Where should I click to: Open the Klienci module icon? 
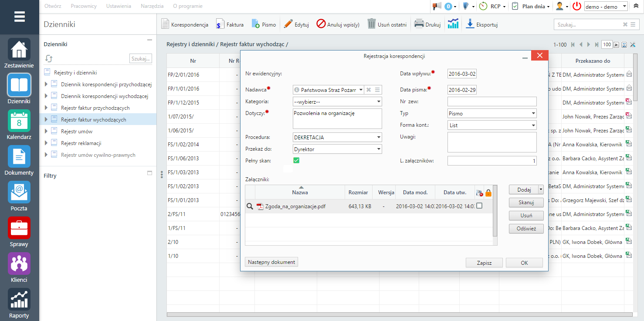coord(19,264)
